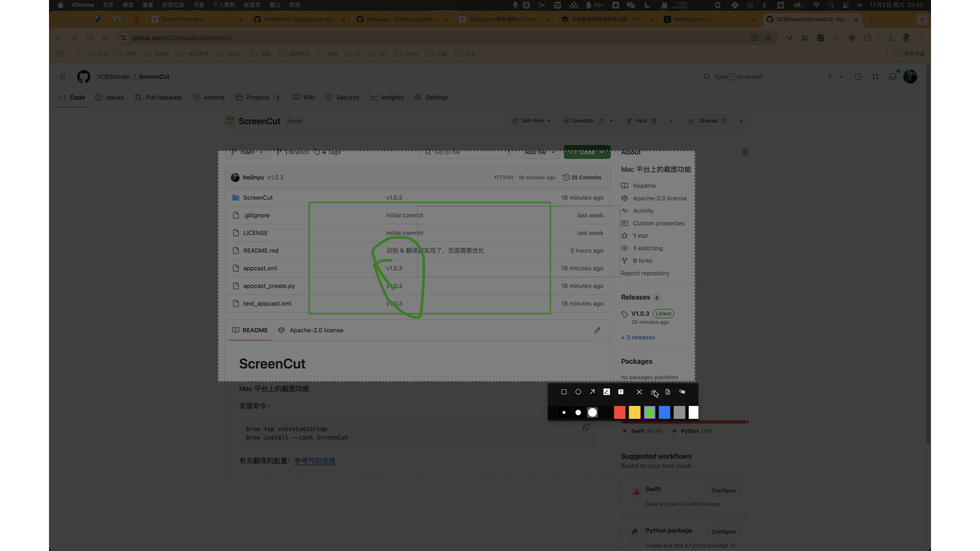The width and height of the screenshot is (980, 551).
Task: Toggle the Starred button
Action: pos(708,121)
